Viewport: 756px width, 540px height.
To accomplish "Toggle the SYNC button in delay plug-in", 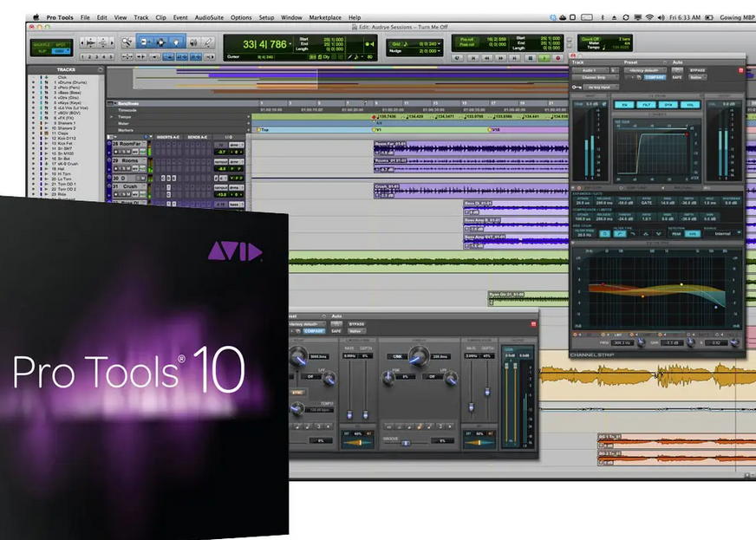I will click(297, 393).
